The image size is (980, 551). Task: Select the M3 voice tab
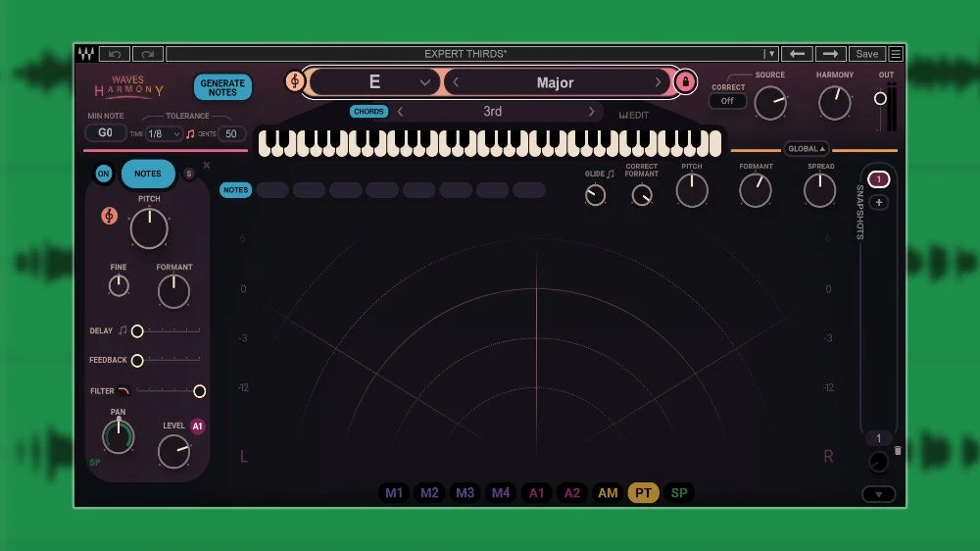point(465,493)
